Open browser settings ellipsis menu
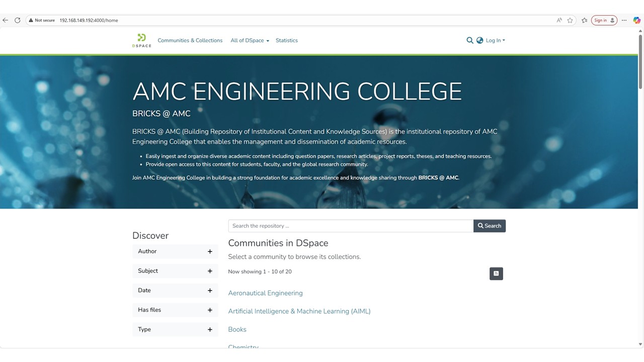Viewport: 644px width, 362px height. (624, 20)
